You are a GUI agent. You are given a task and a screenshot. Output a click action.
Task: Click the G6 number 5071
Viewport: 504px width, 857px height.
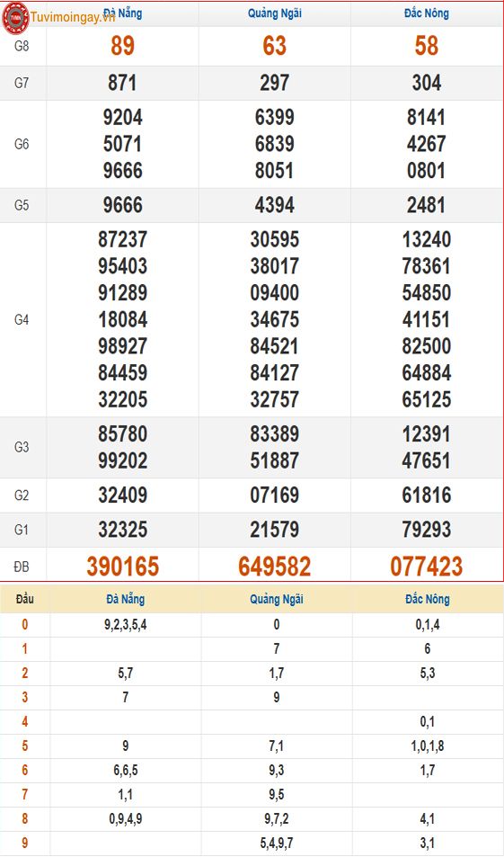point(123,144)
